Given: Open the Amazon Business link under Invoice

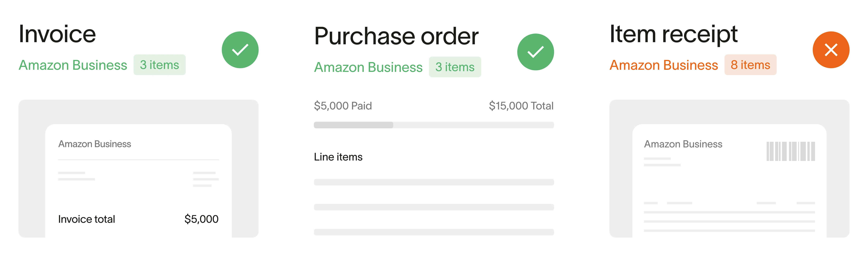Looking at the screenshot, I should tap(73, 65).
